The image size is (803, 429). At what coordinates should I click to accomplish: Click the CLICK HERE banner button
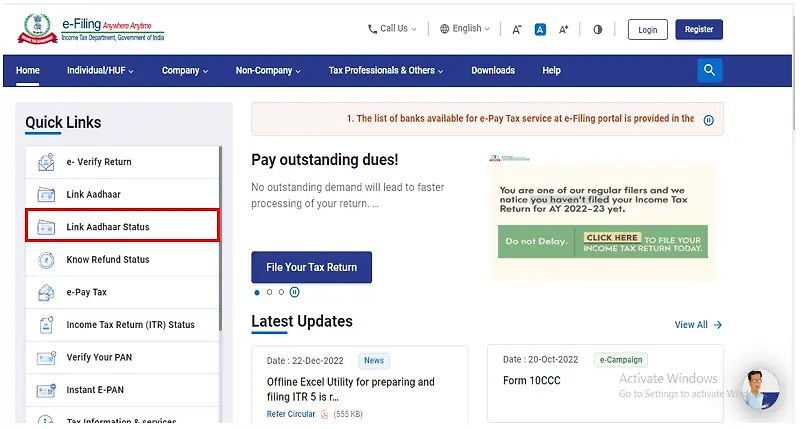[612, 238]
